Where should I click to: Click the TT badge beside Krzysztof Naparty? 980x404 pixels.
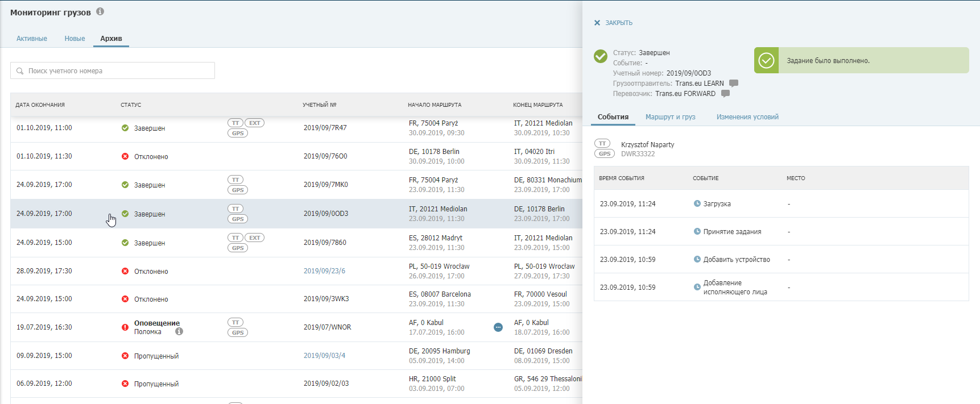[x=602, y=143]
